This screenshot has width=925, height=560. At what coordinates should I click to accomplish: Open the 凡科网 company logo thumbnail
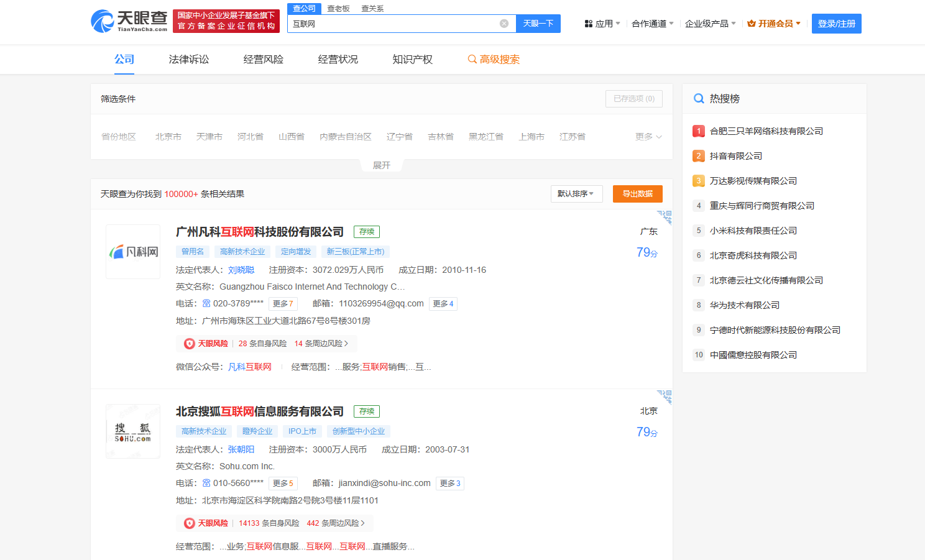133,252
